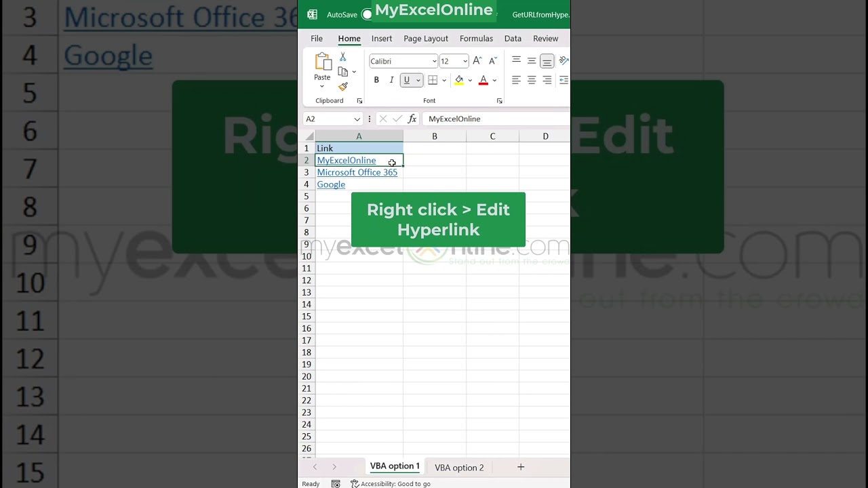This screenshot has height=488, width=868.
Task: Select column D header
Action: click(545, 136)
